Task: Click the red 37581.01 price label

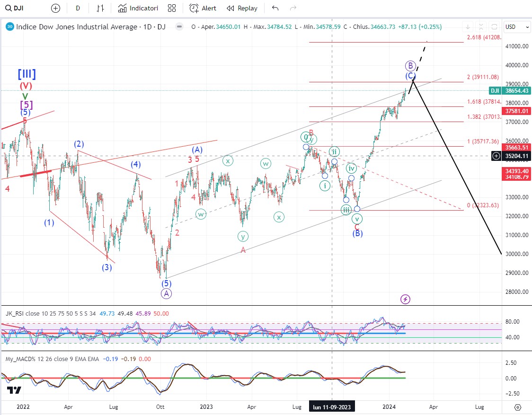Action: tap(517, 111)
